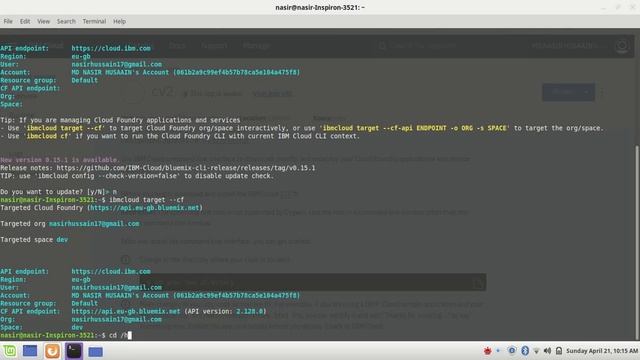Click the 'dev' value after Targeted space
The image size is (640, 360).
(62, 240)
